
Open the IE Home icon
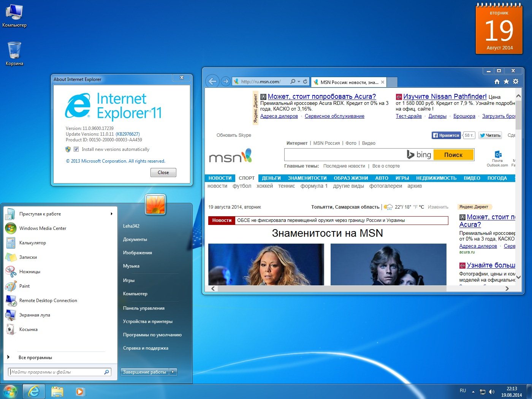tap(497, 82)
